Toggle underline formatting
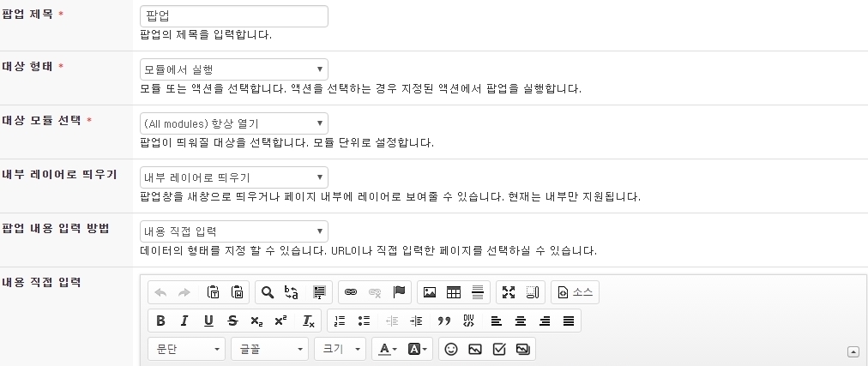This screenshot has width=868, height=366. [x=208, y=321]
